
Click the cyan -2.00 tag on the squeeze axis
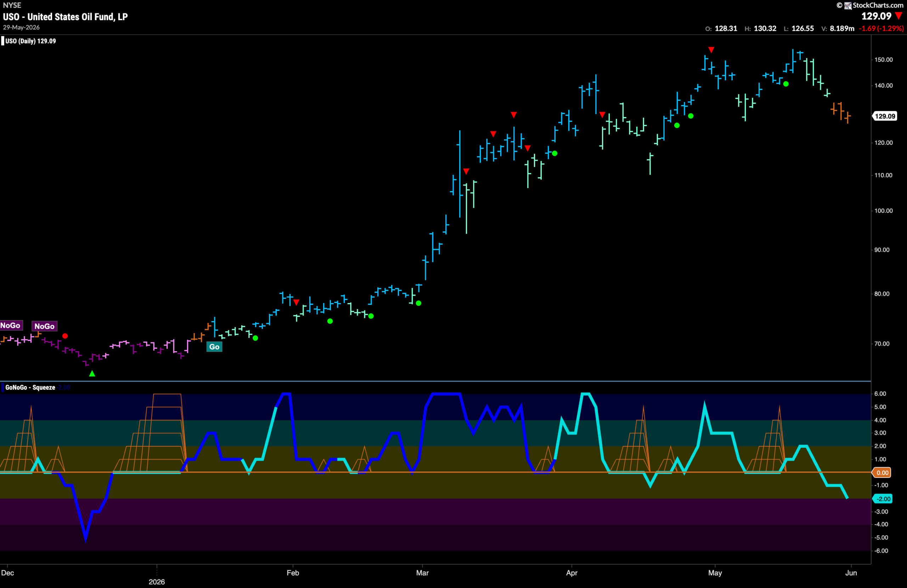pyautogui.click(x=882, y=499)
